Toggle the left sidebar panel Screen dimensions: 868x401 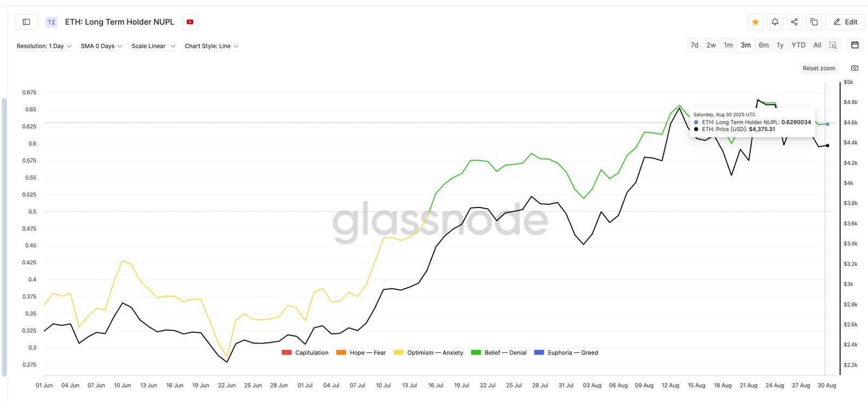[25, 22]
